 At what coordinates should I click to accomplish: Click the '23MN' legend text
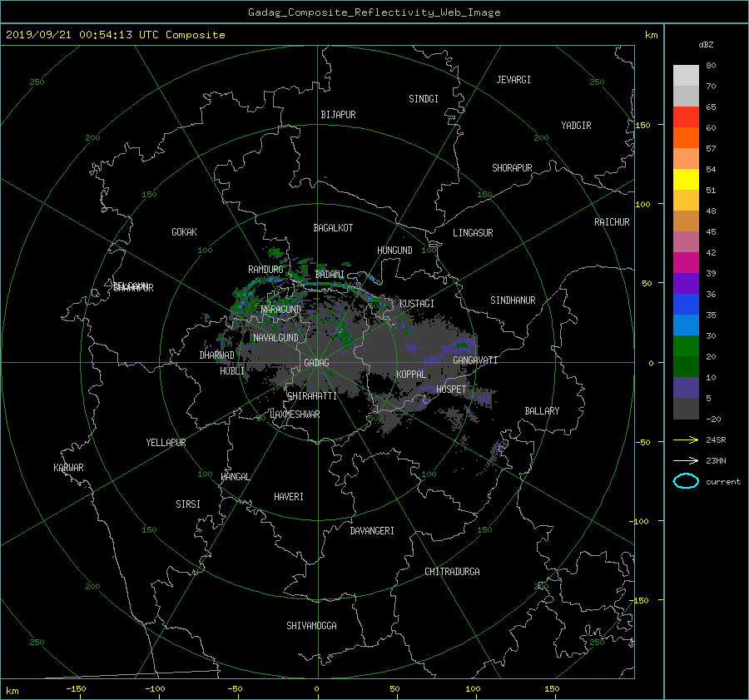[x=716, y=460]
